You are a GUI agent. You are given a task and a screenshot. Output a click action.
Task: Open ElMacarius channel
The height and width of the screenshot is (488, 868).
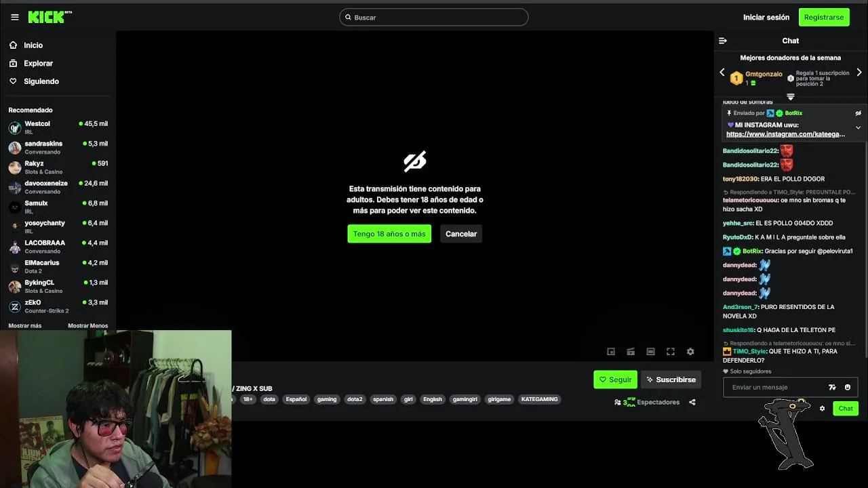pyautogui.click(x=58, y=266)
